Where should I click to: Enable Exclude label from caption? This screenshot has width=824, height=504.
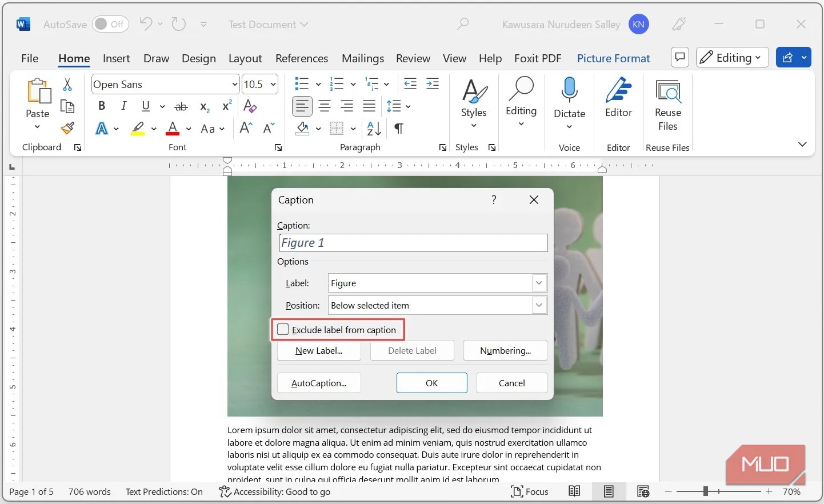point(283,329)
